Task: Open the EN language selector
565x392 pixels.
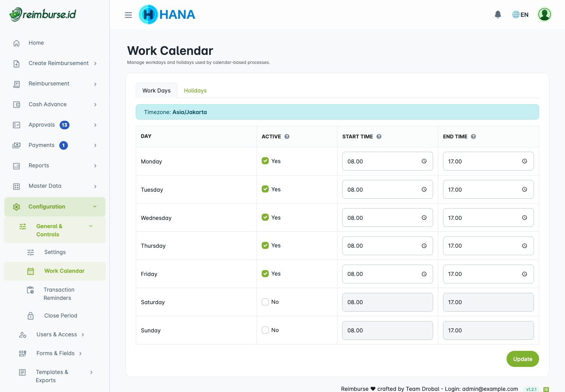Action: 520,15
